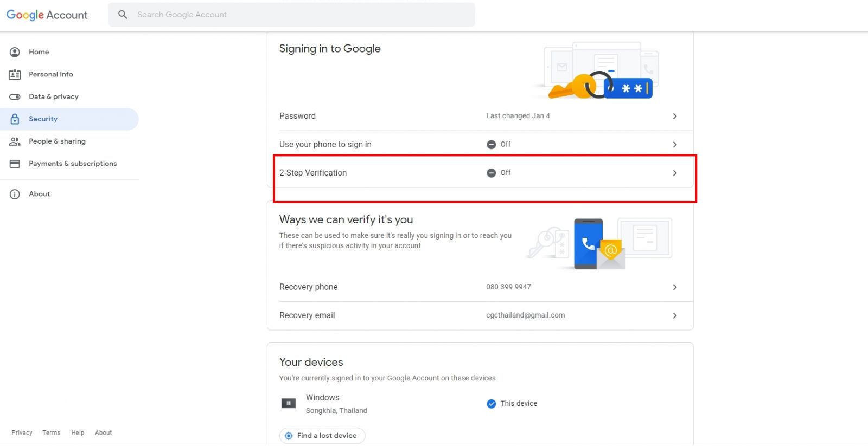This screenshot has width=868, height=446.
Task: Click the Data & privacy toggle icon
Action: point(15,96)
